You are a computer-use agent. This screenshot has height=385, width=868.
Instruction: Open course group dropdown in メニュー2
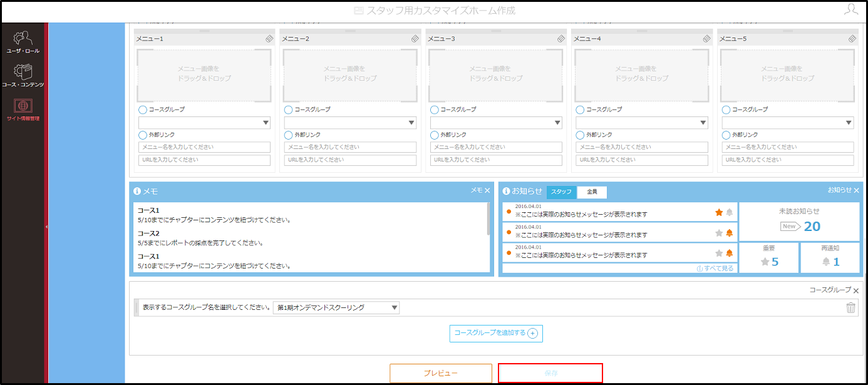[350, 123]
